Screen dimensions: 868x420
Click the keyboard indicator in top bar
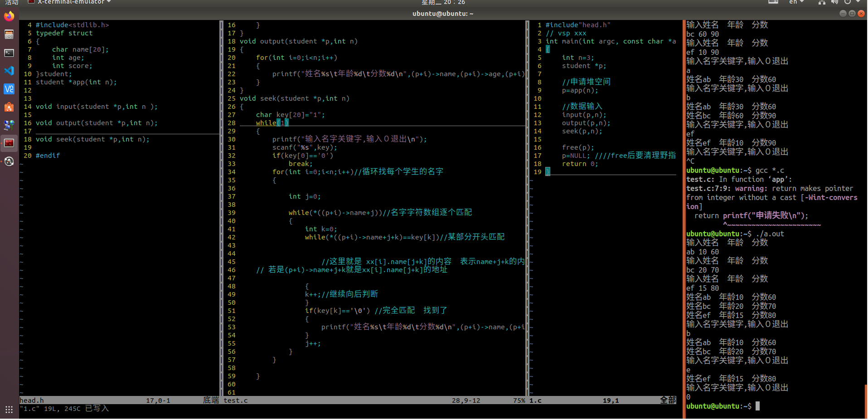[x=773, y=2]
